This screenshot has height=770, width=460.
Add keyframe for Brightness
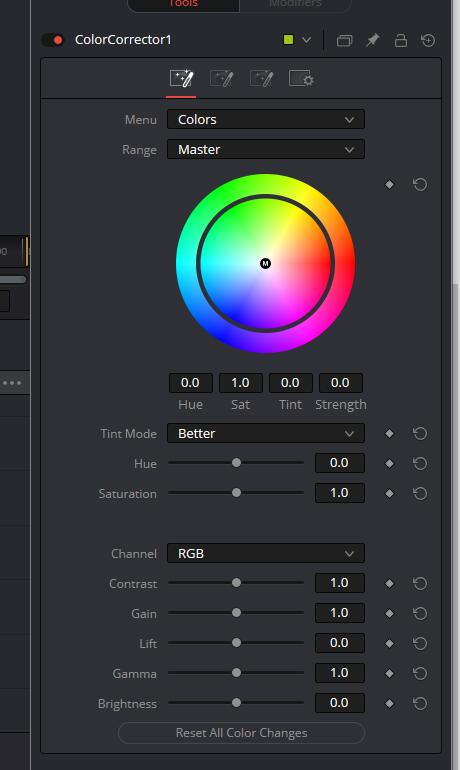pos(389,704)
